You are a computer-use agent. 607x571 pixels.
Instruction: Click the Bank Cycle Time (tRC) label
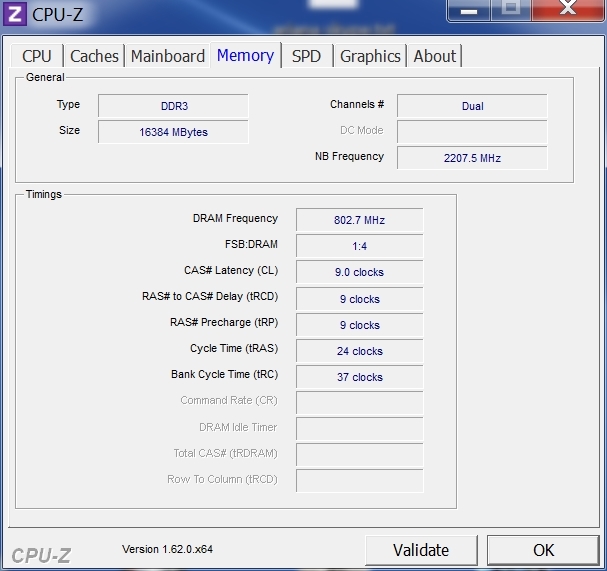click(225, 374)
